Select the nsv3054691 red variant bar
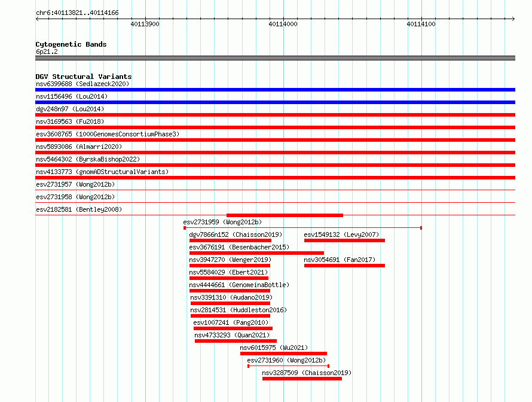 click(x=344, y=266)
